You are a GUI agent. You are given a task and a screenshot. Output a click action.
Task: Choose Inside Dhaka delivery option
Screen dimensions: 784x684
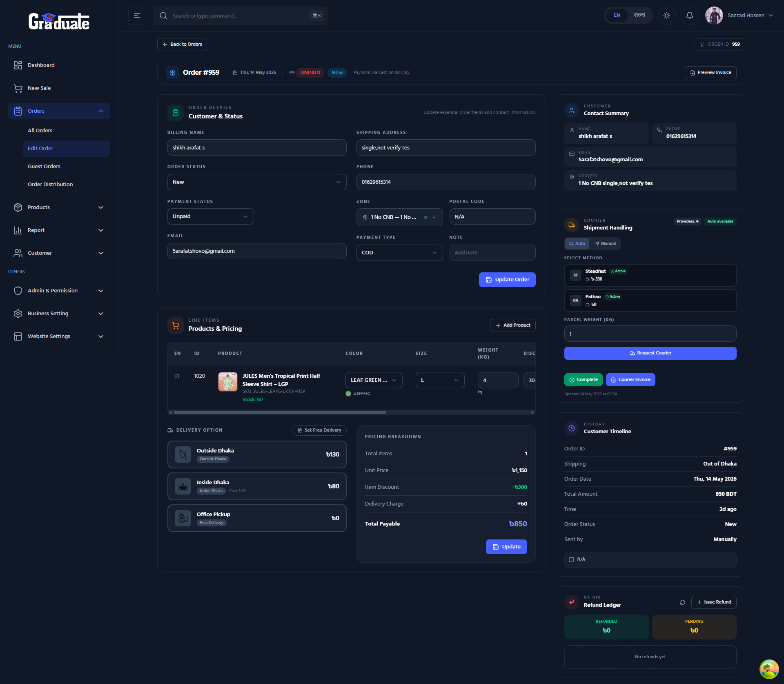pos(257,486)
